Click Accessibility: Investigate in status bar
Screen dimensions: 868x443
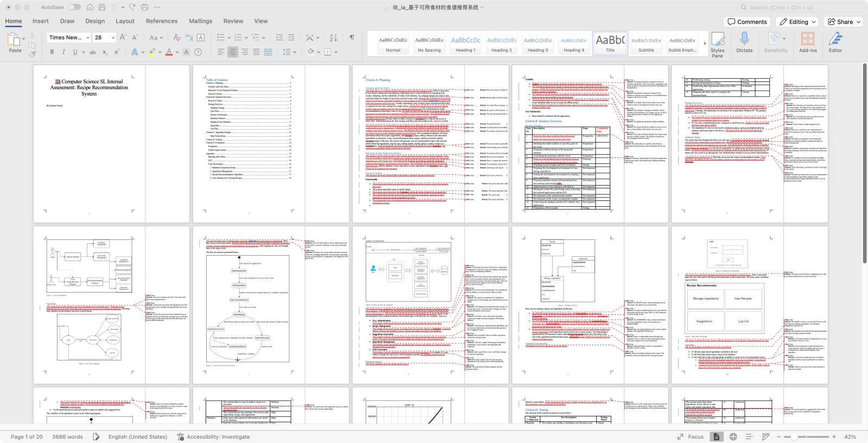pyautogui.click(x=213, y=436)
